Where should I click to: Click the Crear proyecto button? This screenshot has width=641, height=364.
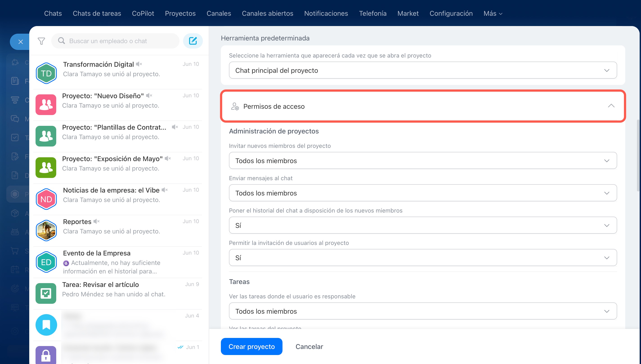tap(251, 346)
